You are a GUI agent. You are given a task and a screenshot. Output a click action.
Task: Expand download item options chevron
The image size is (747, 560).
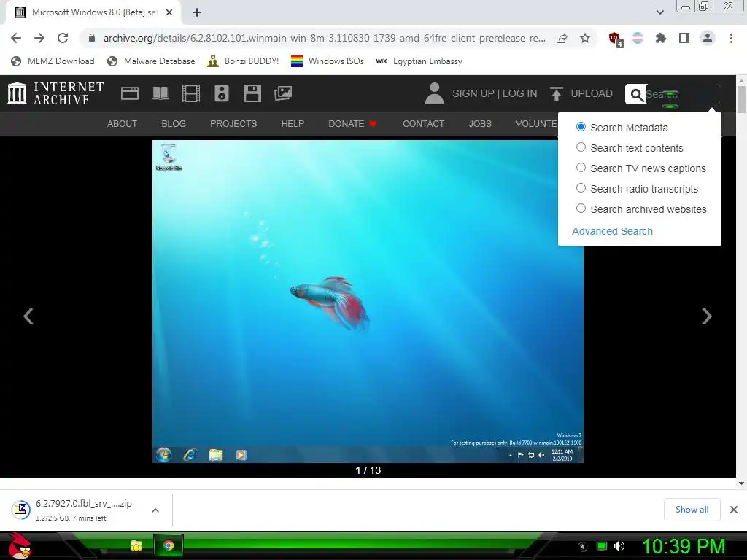pyautogui.click(x=155, y=510)
